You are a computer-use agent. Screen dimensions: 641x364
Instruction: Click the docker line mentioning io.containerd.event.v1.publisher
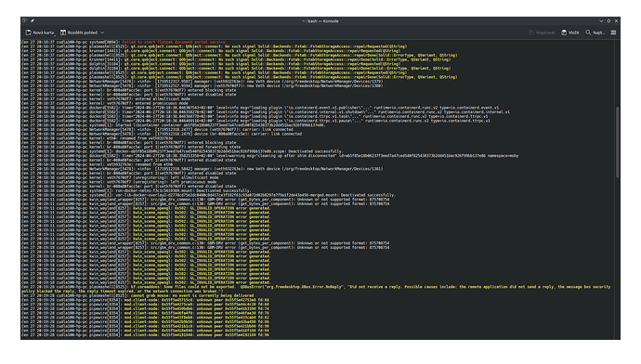pyautogui.click(x=260, y=108)
